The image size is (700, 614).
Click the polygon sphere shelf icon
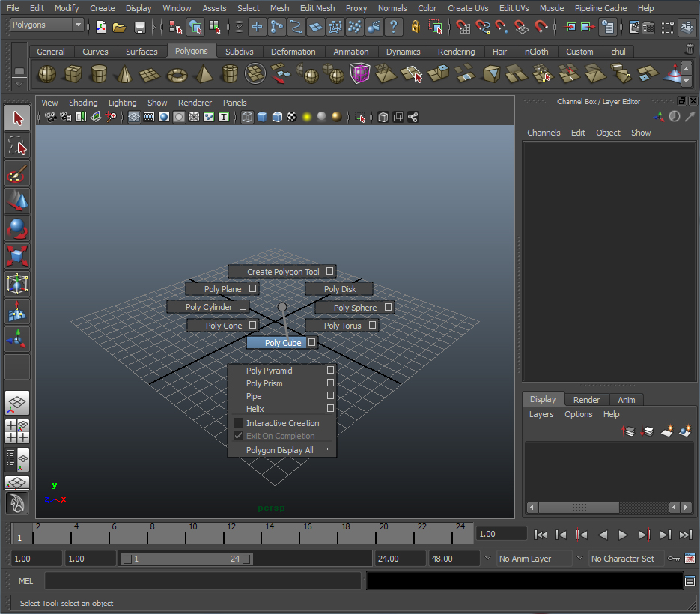coord(46,74)
